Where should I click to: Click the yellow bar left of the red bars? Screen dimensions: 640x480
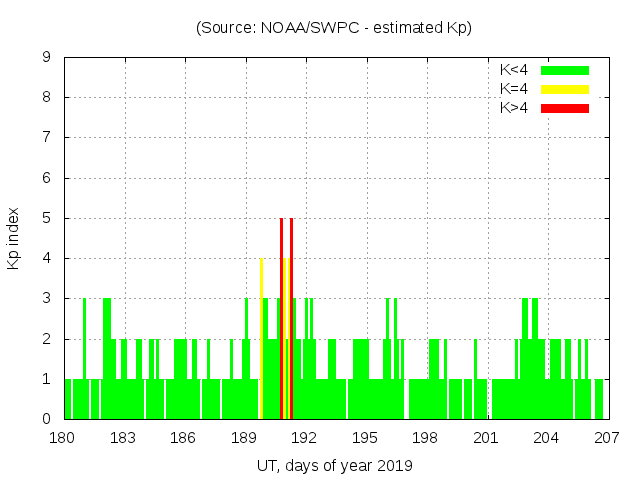pyautogui.click(x=261, y=338)
